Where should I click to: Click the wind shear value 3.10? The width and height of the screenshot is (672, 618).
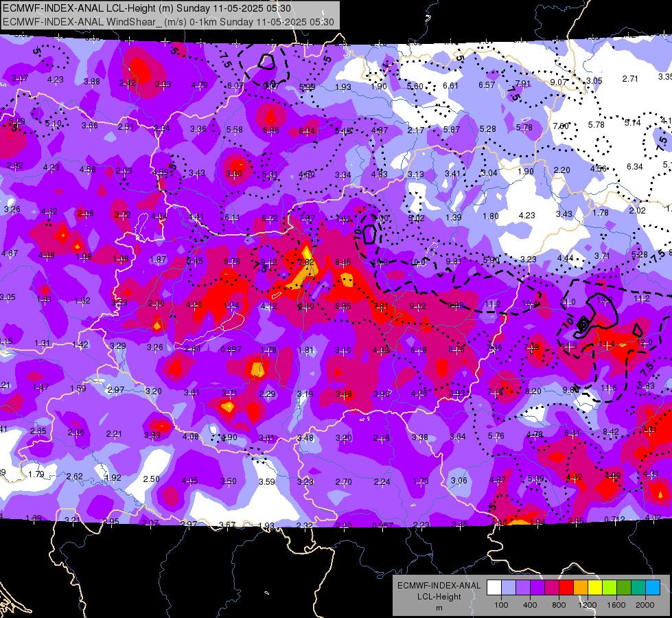click(343, 350)
